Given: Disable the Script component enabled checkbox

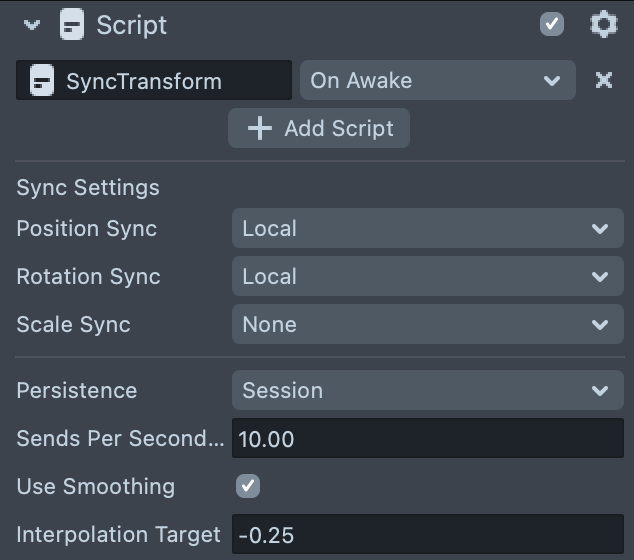Looking at the screenshot, I should (552, 24).
